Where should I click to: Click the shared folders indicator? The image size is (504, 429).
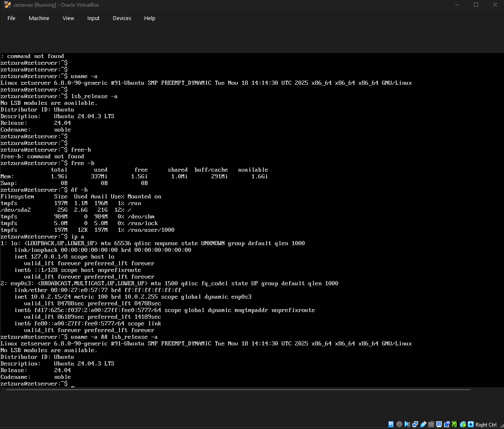pyautogui.click(x=431, y=424)
